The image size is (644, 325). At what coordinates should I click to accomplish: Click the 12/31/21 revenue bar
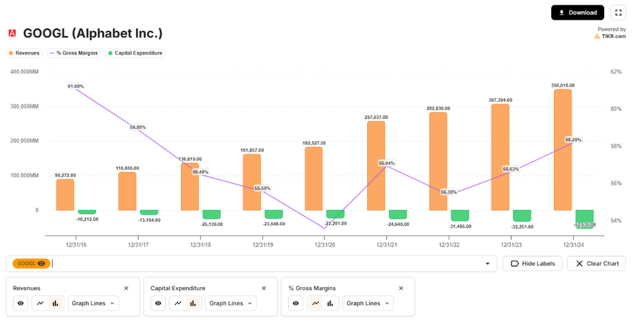click(x=376, y=166)
